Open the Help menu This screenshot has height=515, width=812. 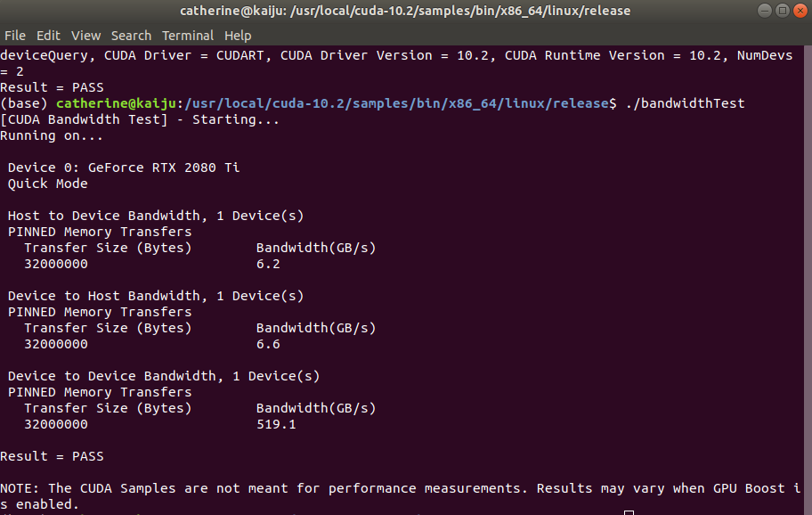[238, 36]
